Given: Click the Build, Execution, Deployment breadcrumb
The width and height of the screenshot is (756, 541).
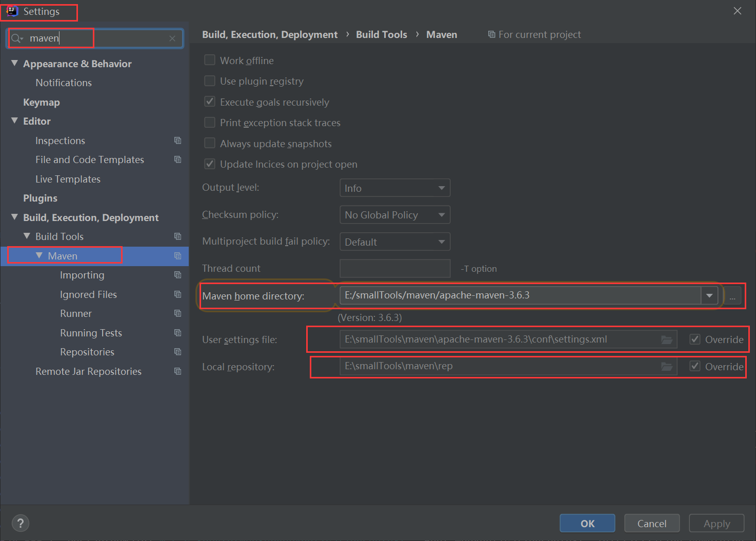Looking at the screenshot, I should point(270,34).
